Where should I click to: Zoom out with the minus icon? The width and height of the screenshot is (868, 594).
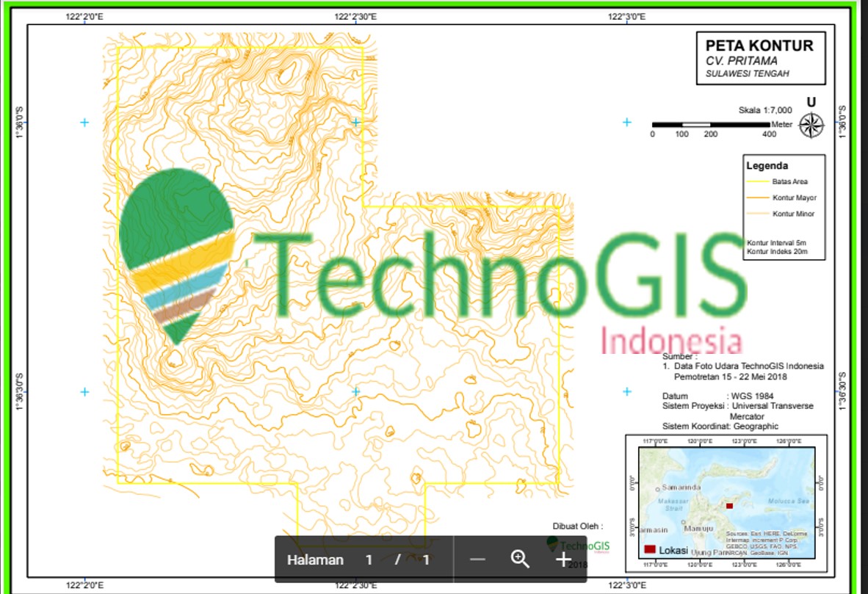coord(477,559)
